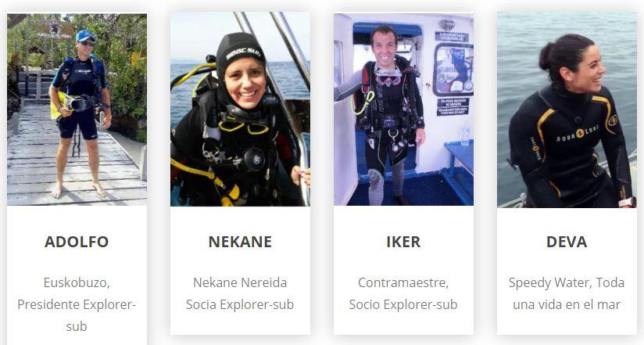Click the IKER name heading

click(x=403, y=242)
